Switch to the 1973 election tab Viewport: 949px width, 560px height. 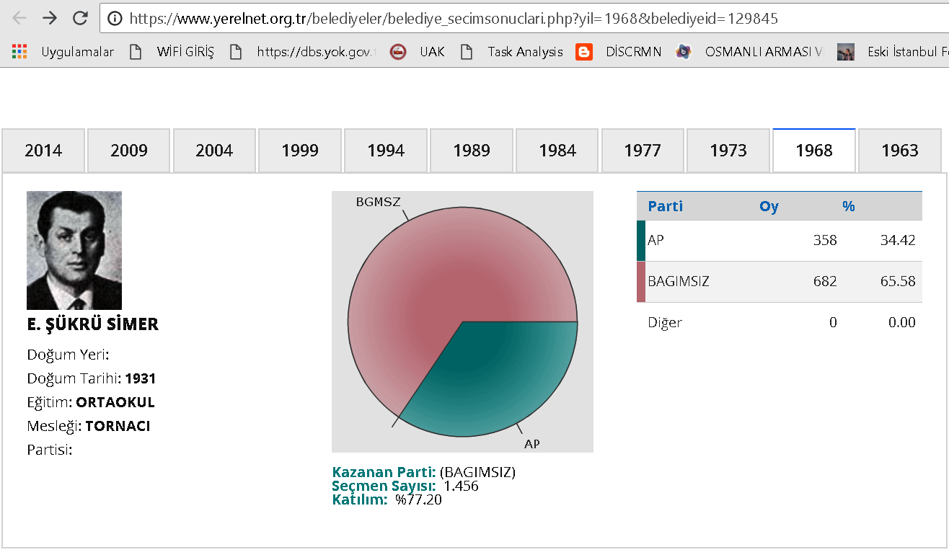point(728,151)
